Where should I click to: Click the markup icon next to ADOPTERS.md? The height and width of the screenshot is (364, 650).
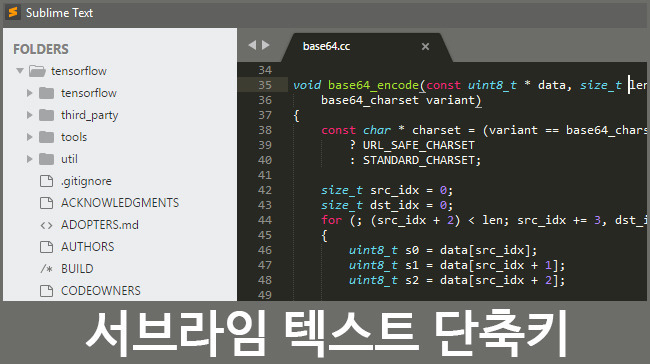(x=46, y=225)
